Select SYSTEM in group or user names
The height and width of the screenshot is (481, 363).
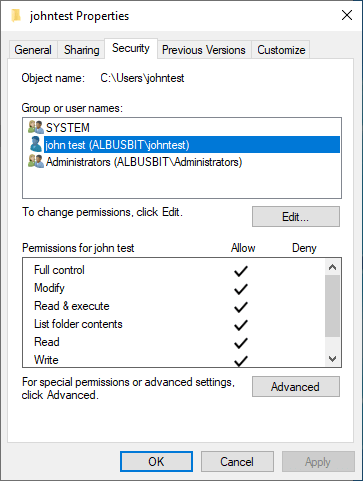point(68,128)
